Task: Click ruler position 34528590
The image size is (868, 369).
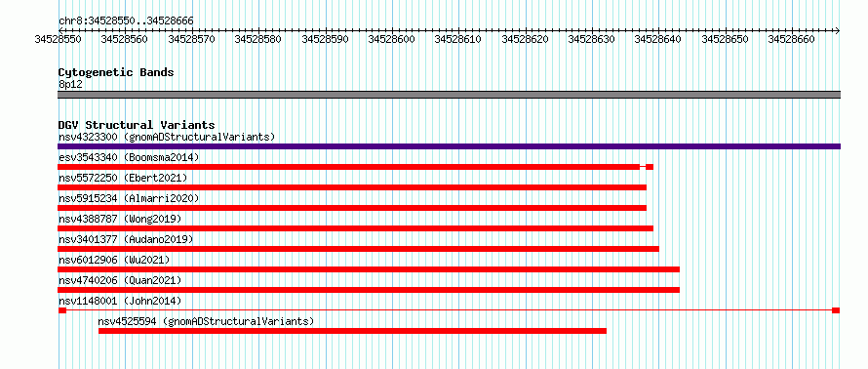Action: coord(325,39)
